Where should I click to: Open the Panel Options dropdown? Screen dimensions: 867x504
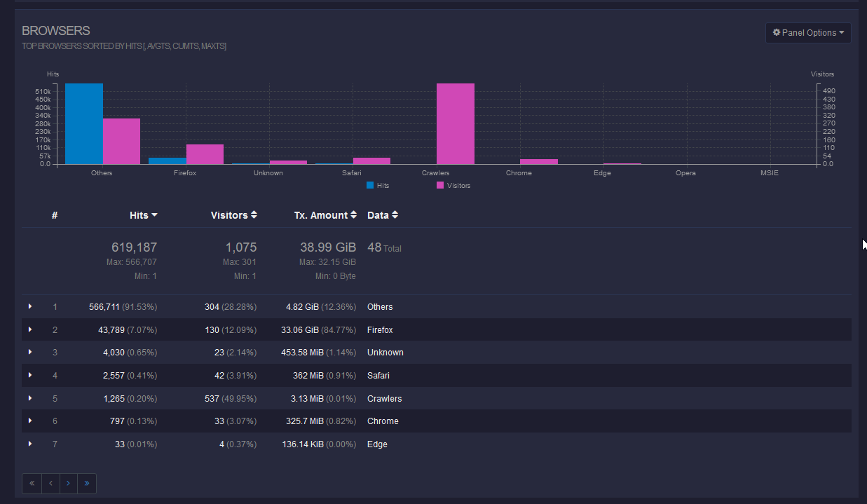click(x=807, y=33)
